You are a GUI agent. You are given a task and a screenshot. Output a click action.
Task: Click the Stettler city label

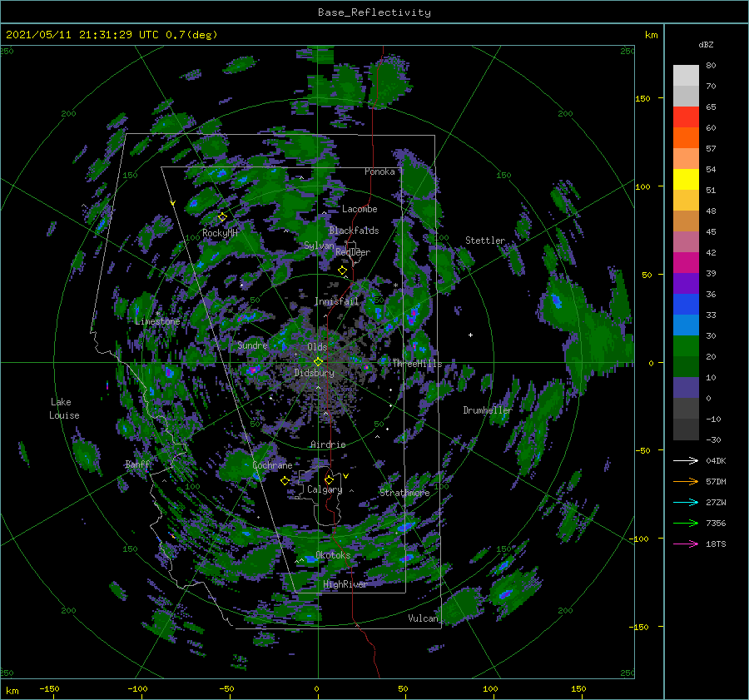485,241
